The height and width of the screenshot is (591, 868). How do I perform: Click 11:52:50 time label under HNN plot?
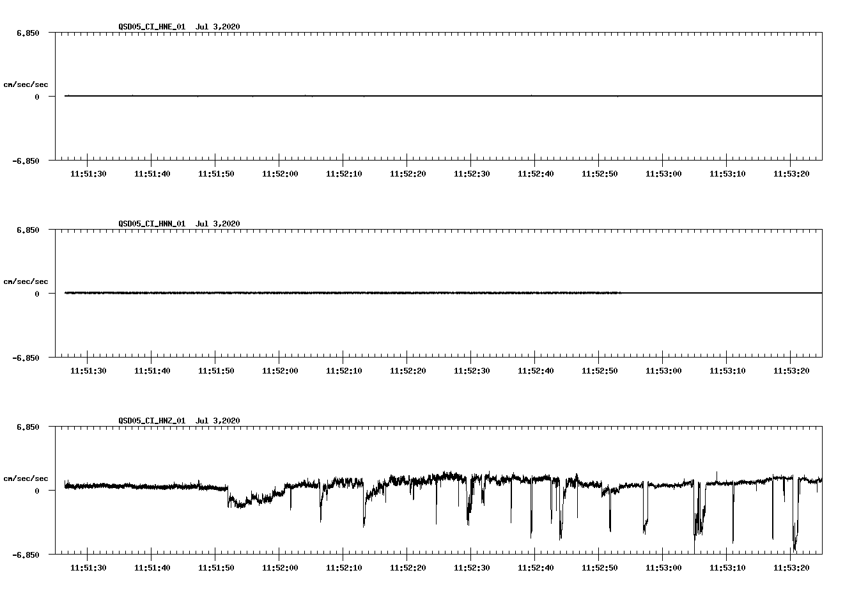pyautogui.click(x=600, y=371)
